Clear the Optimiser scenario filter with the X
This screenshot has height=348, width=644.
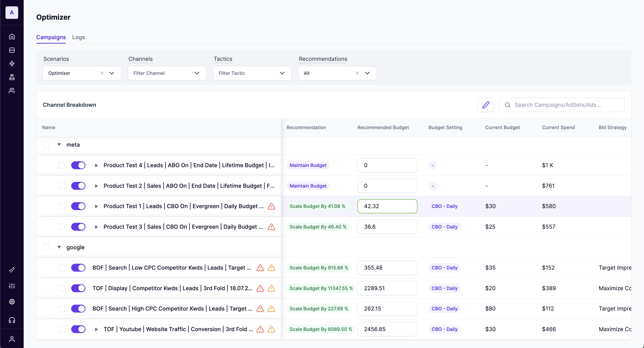click(x=102, y=73)
